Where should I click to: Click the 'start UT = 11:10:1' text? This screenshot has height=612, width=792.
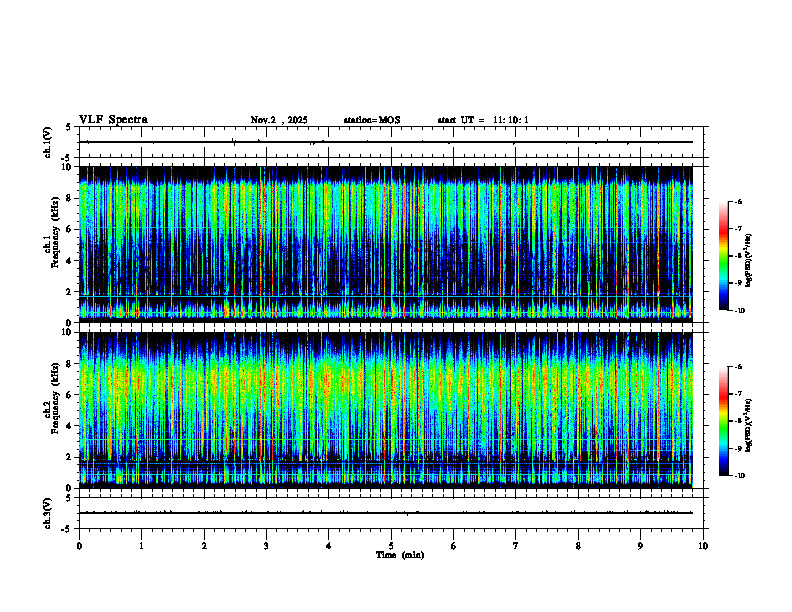pyautogui.click(x=483, y=120)
